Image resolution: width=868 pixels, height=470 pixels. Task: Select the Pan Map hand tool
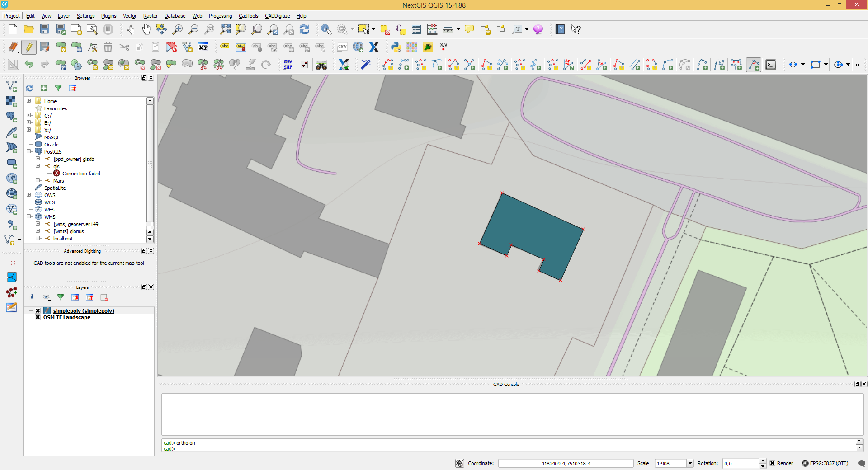click(x=146, y=29)
